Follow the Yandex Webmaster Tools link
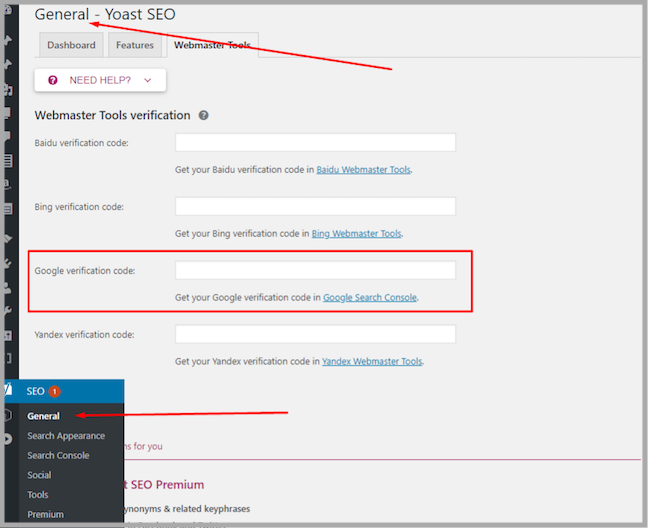 pos(372,362)
